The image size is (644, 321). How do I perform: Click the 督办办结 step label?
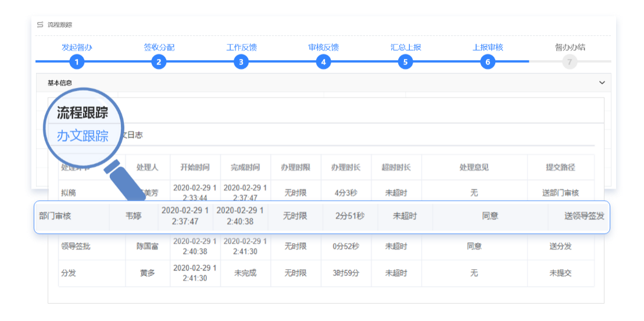click(570, 48)
